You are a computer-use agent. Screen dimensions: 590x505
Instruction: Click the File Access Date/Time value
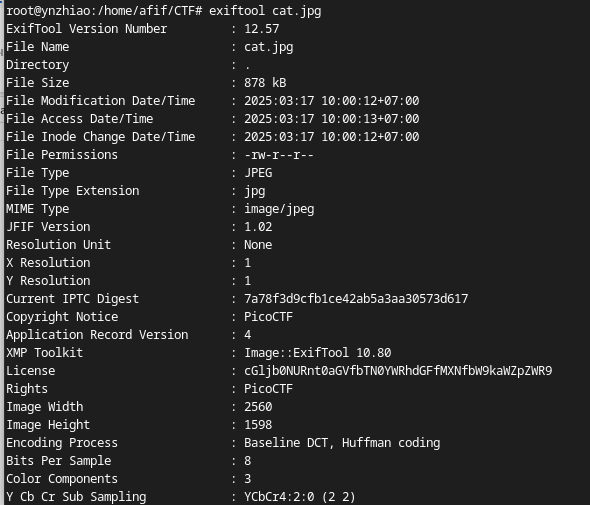click(x=331, y=119)
